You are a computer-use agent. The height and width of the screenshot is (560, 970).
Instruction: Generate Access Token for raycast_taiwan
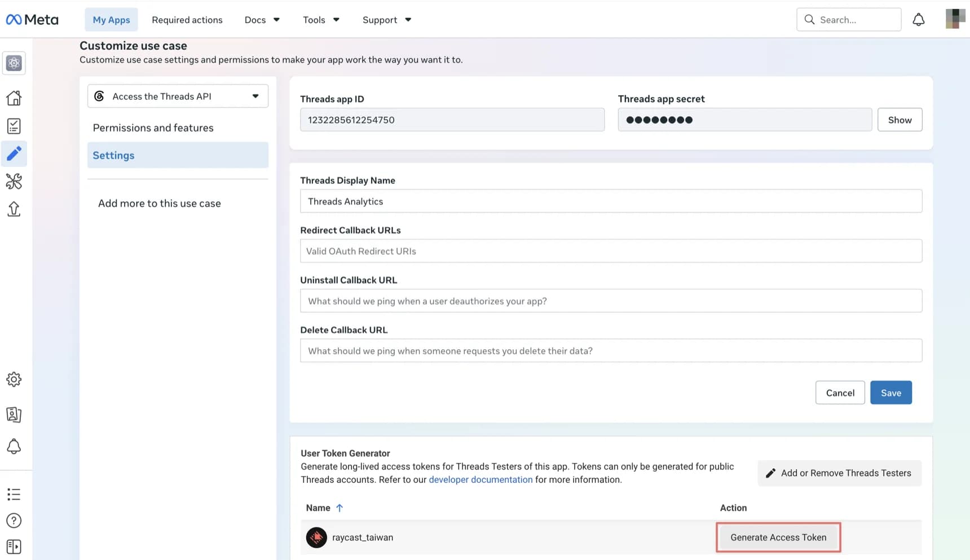(x=778, y=537)
